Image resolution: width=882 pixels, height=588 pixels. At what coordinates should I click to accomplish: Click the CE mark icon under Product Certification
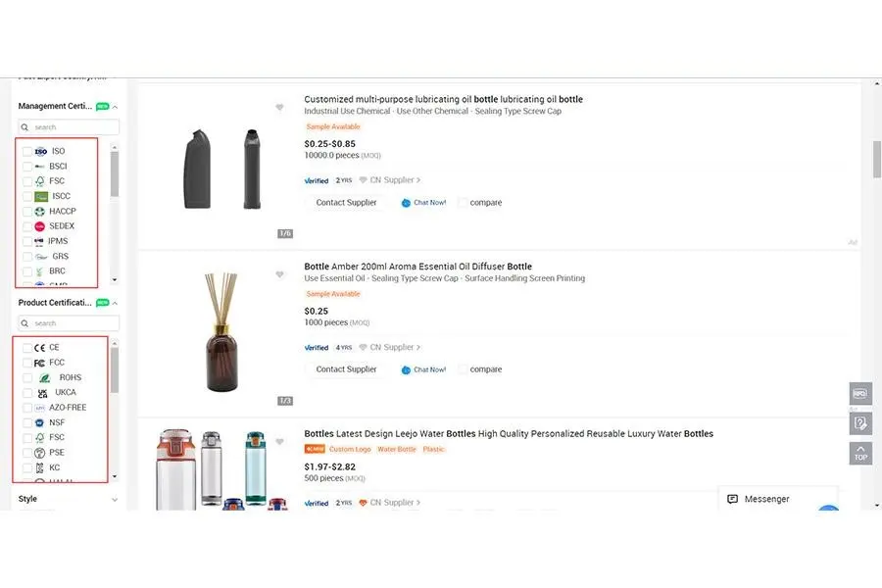pyautogui.click(x=40, y=347)
